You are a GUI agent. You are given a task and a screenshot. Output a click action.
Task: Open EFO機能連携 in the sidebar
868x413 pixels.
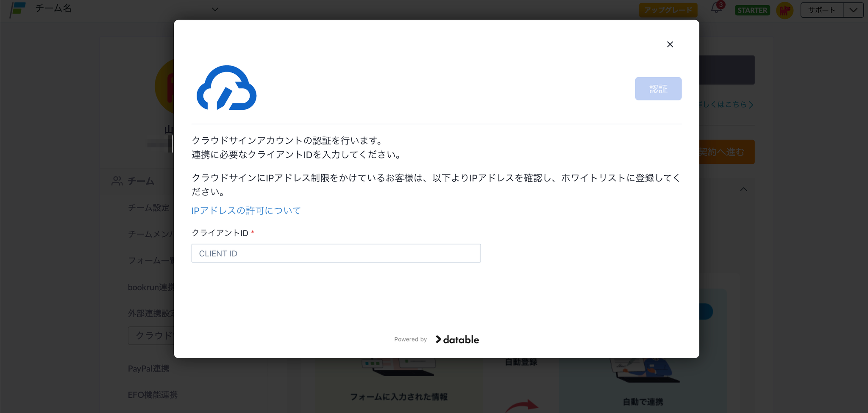[x=153, y=395]
